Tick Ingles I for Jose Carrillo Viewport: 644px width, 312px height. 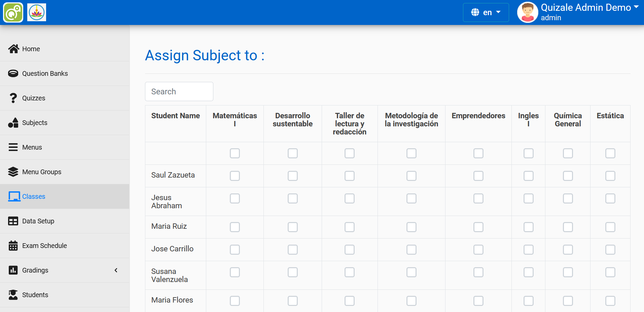click(x=528, y=250)
